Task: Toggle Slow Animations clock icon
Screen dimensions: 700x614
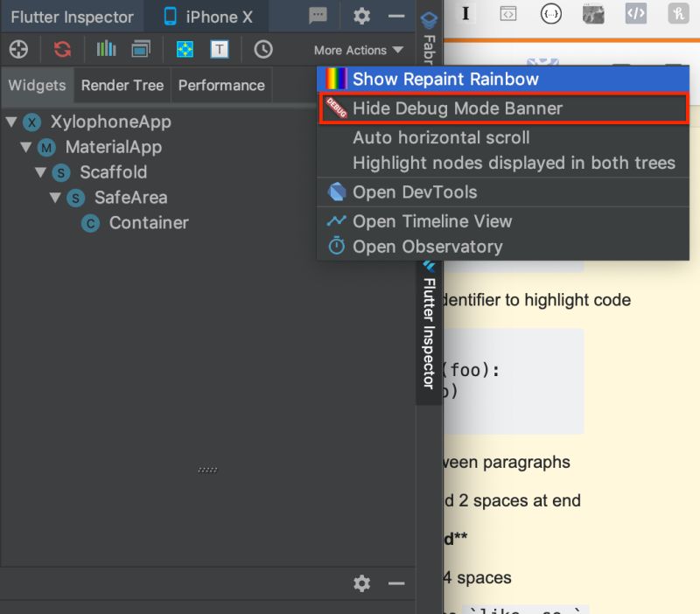Action: 263,49
